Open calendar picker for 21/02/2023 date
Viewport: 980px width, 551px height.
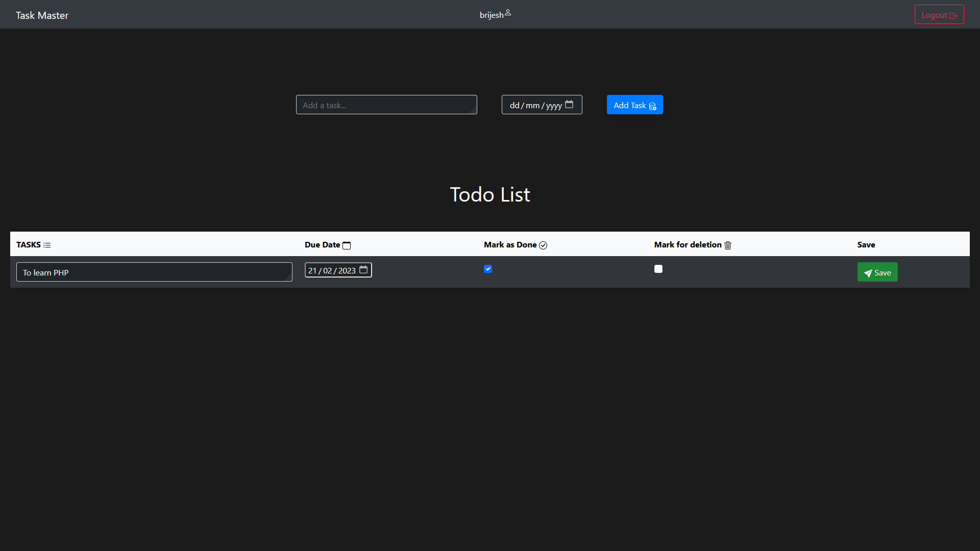tap(363, 270)
